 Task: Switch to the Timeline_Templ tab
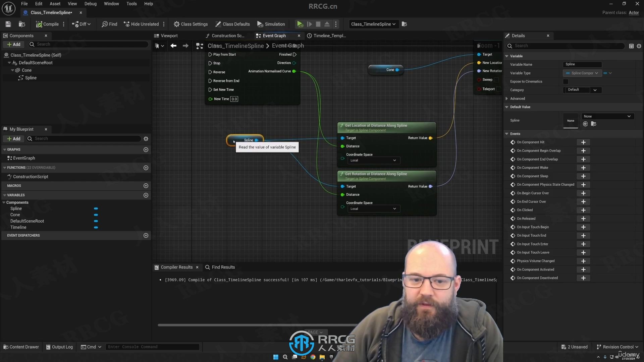(329, 35)
